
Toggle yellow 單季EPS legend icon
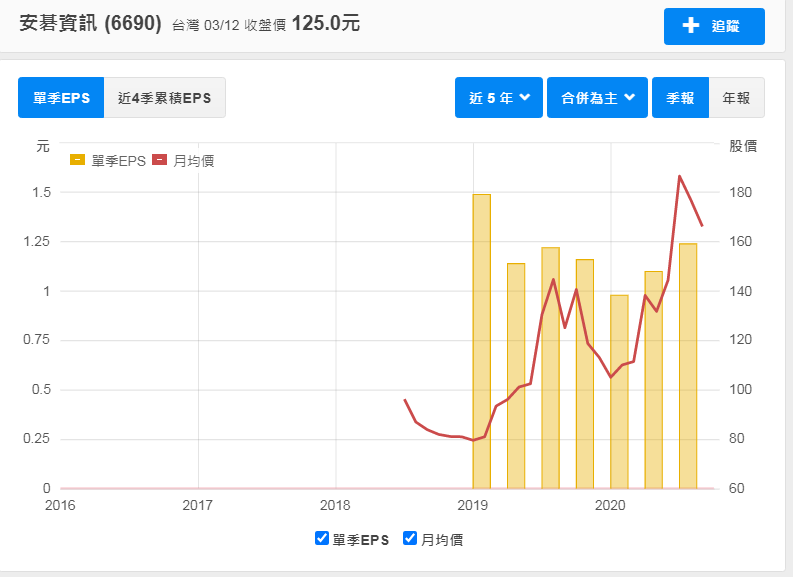coord(77,160)
